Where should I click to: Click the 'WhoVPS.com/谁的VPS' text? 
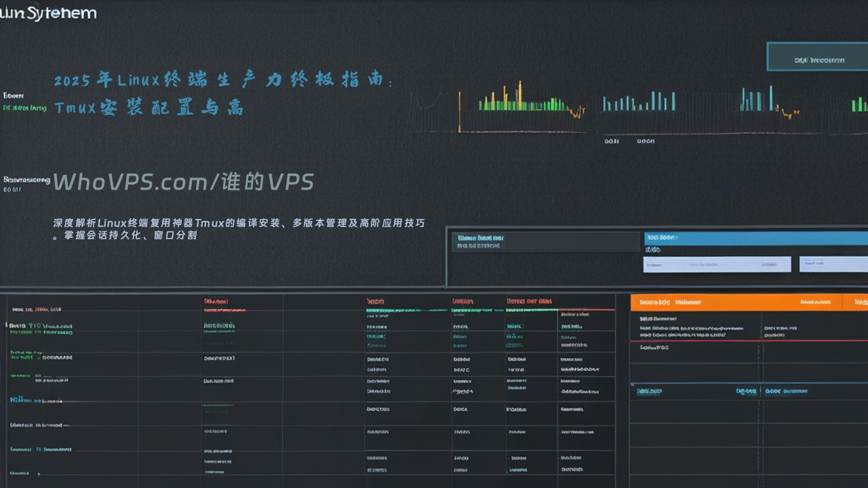184,182
